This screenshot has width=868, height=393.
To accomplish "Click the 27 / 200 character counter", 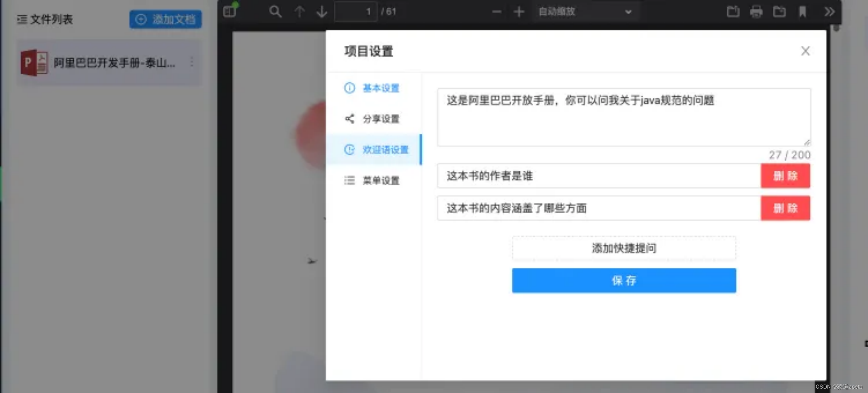I will click(x=789, y=155).
